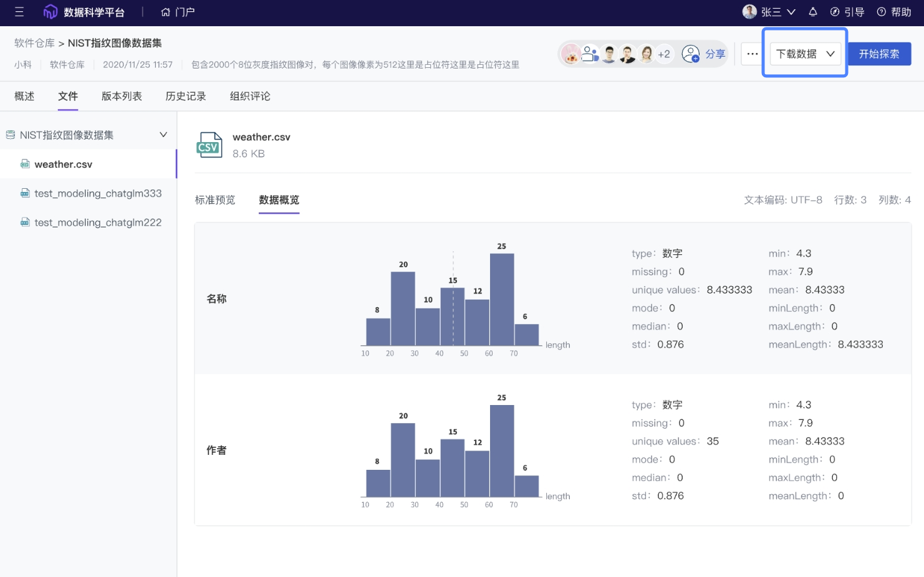The height and width of the screenshot is (577, 924).
Task: Go to the 软件仓库 breadcrumb link
Action: point(34,43)
